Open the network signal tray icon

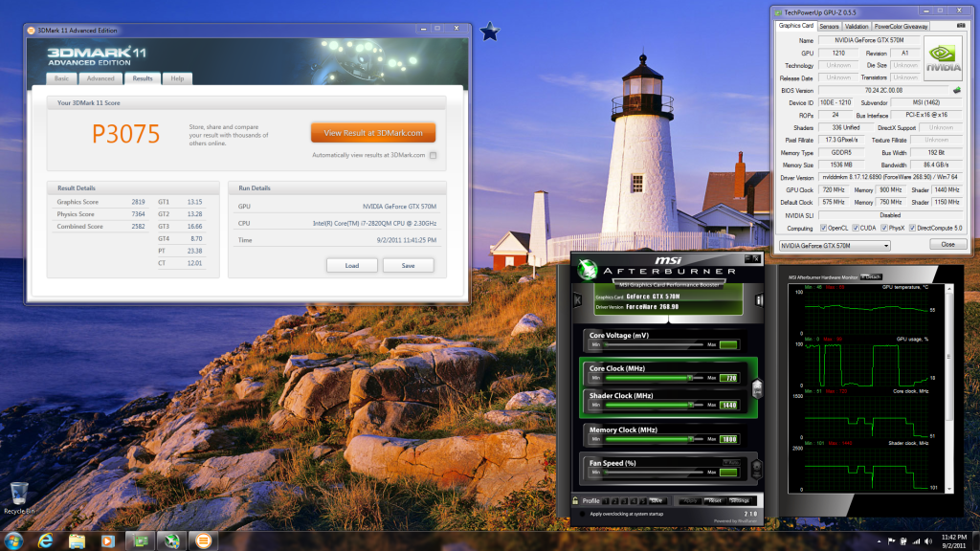pos(916,541)
